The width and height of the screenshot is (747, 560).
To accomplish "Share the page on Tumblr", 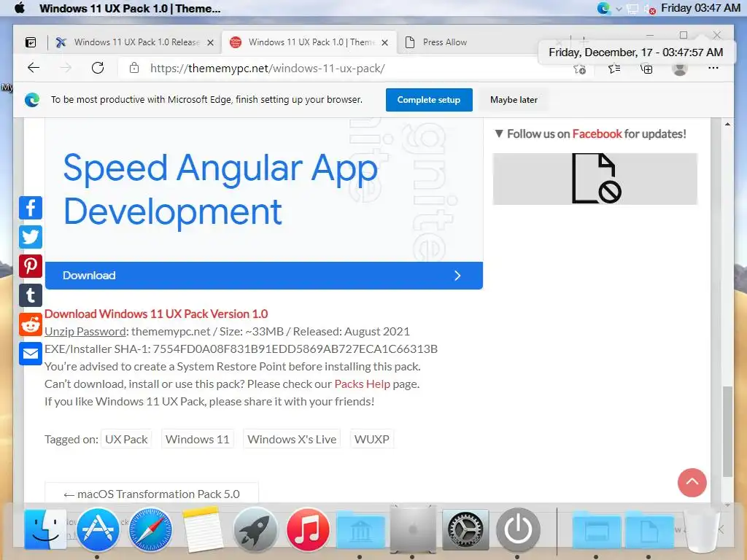I will tap(31, 295).
